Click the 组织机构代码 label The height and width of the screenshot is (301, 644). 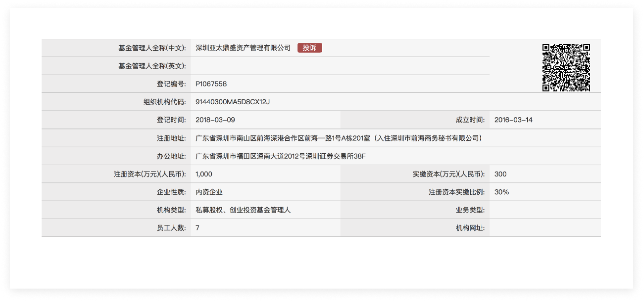(x=165, y=102)
